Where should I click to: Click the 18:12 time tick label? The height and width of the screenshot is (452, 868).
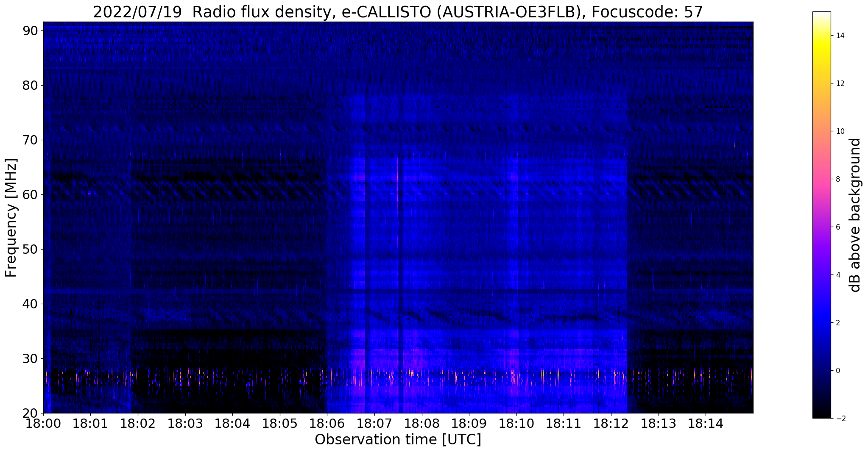611,423
